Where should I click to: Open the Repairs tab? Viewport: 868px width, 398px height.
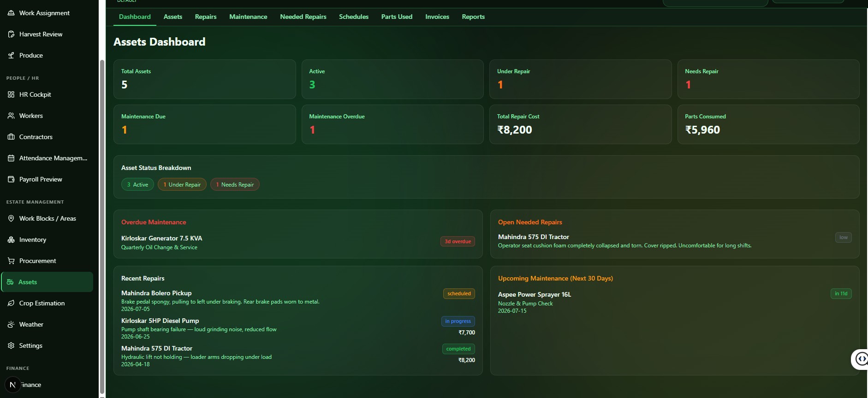(206, 17)
